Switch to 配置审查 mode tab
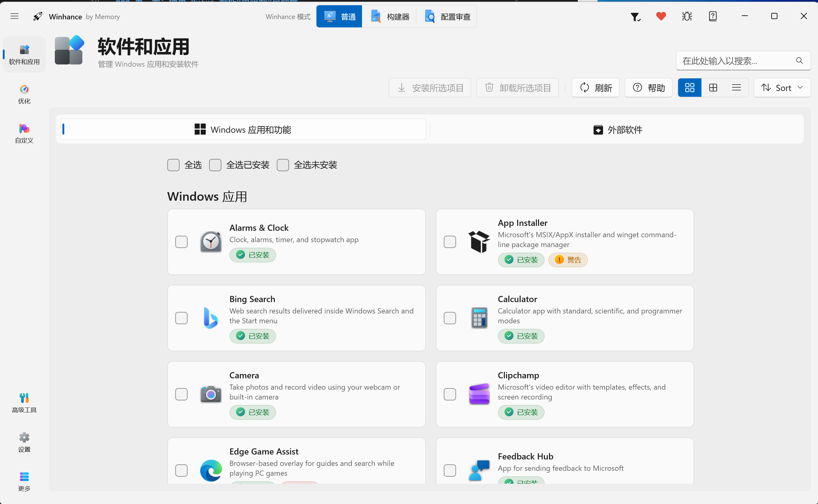 tap(447, 16)
